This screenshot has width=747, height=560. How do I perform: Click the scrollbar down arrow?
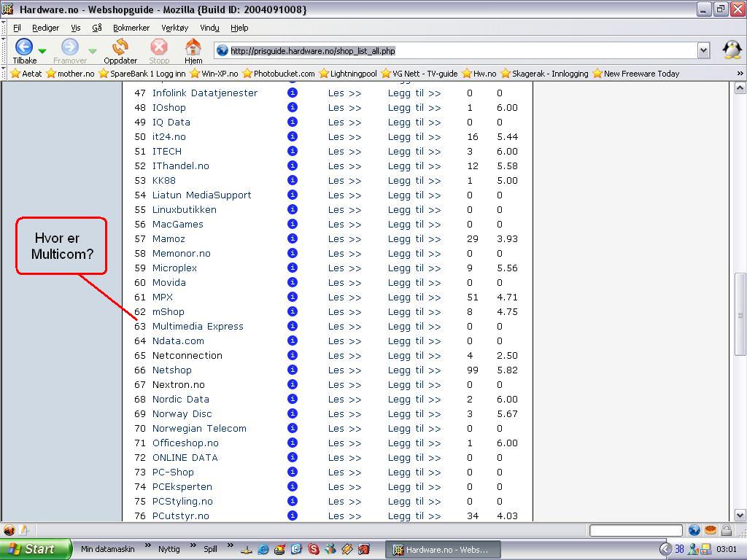(x=740, y=515)
